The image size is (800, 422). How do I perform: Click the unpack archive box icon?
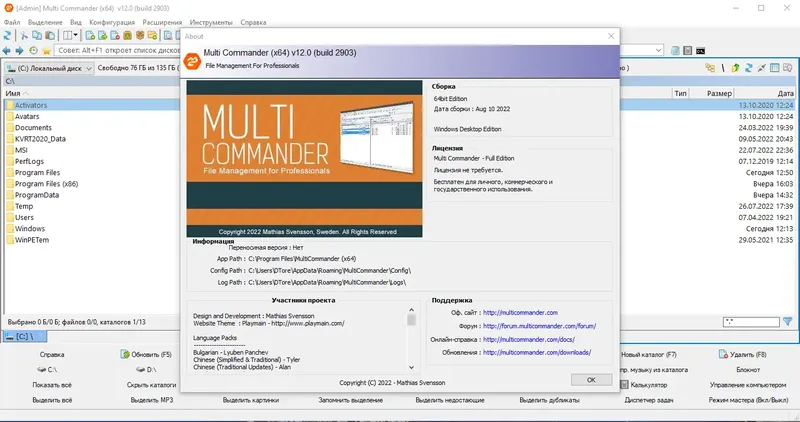(x=140, y=35)
